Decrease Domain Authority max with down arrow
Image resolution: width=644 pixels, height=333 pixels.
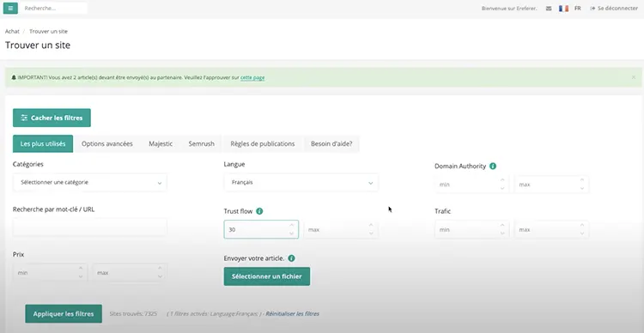coord(582,189)
